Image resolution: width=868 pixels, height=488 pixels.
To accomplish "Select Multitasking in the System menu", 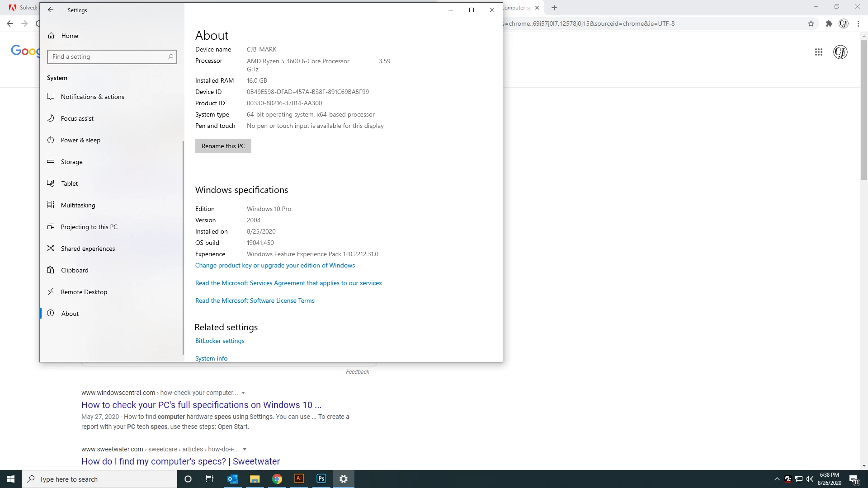I will [x=78, y=205].
